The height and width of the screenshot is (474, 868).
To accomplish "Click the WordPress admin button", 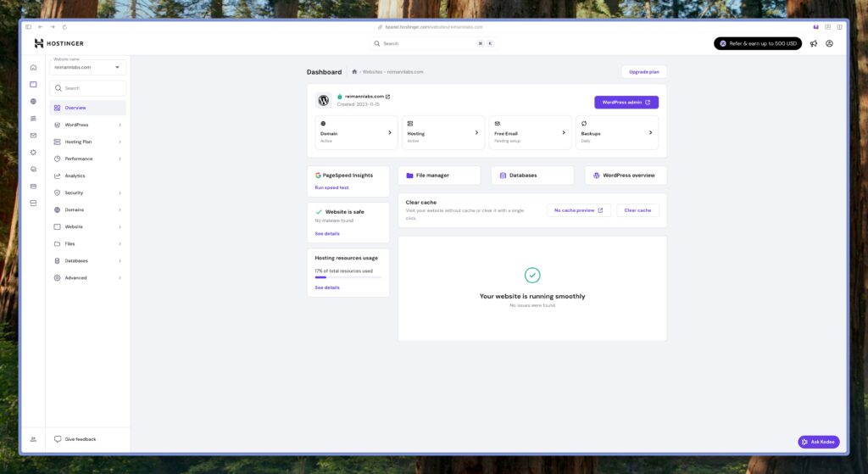I will 626,103.
